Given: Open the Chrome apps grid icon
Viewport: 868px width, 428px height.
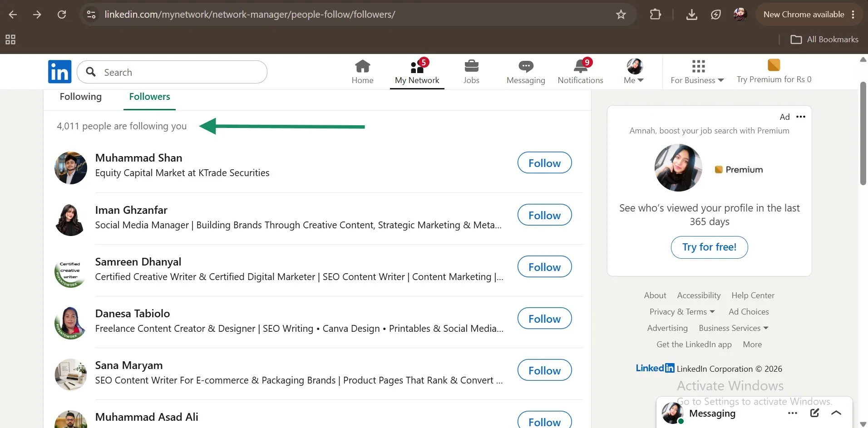Looking at the screenshot, I should tap(10, 39).
